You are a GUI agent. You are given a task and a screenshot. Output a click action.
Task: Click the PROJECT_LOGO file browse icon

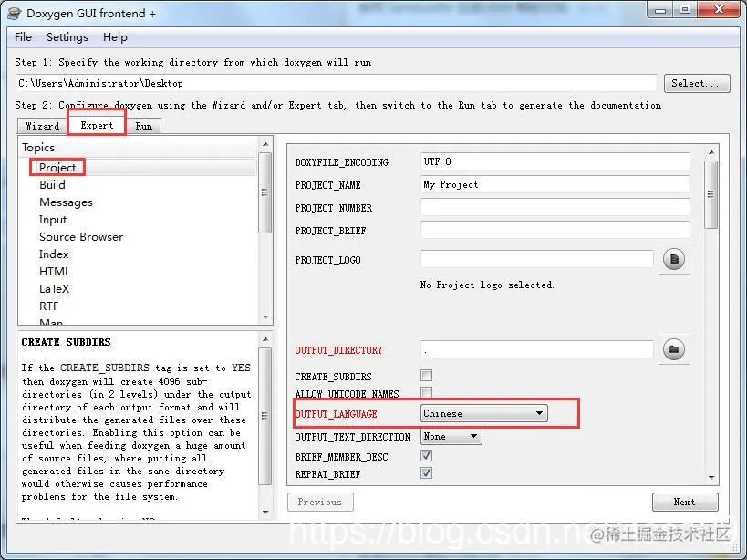pyautogui.click(x=674, y=259)
